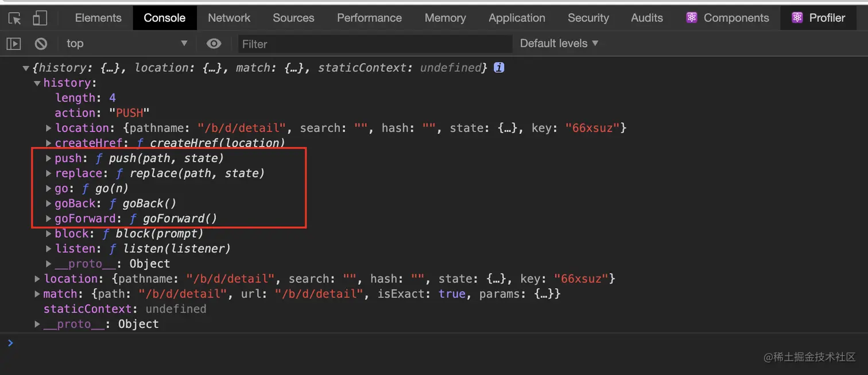Click the React Components atom icon

tap(691, 18)
